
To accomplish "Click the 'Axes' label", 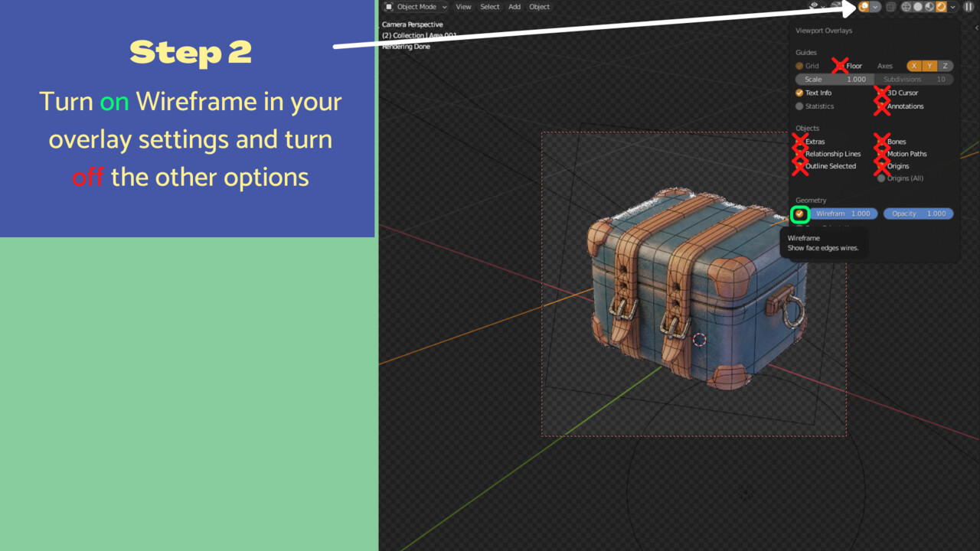I will 885,67.
